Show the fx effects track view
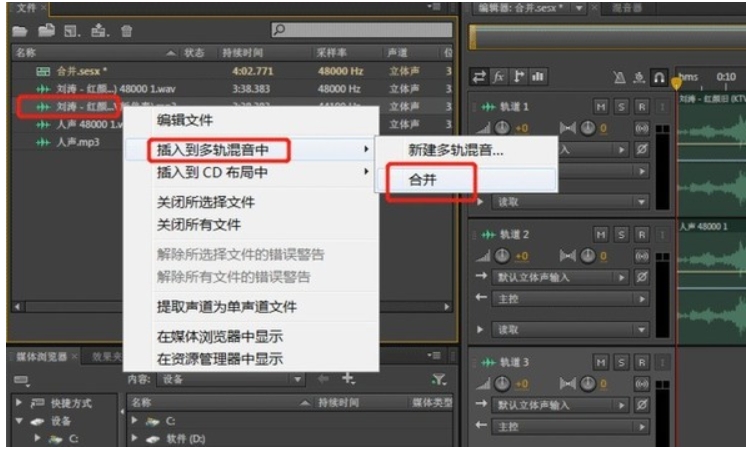This screenshot has width=746, height=450. tap(498, 77)
